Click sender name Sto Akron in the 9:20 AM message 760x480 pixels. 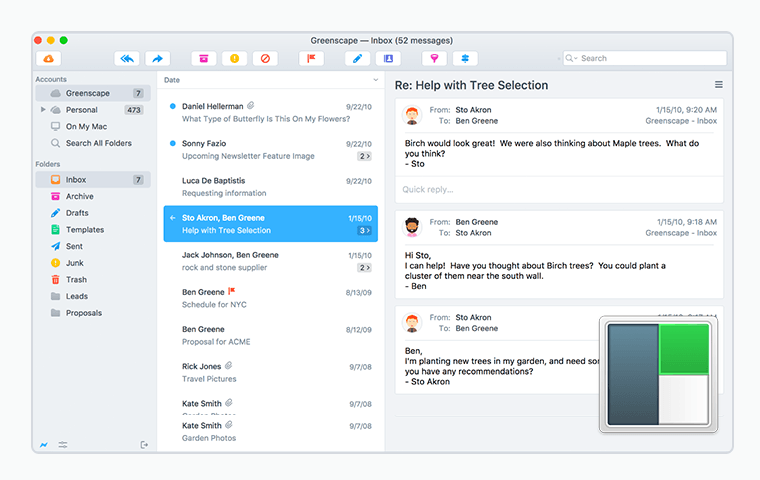click(x=473, y=110)
